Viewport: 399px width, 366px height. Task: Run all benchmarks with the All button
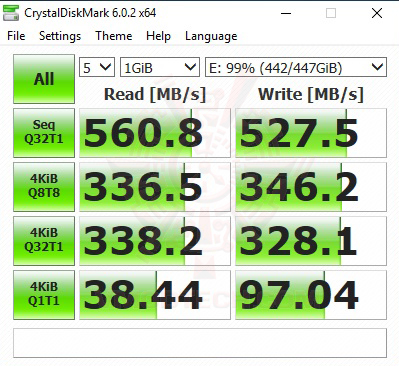tap(44, 79)
